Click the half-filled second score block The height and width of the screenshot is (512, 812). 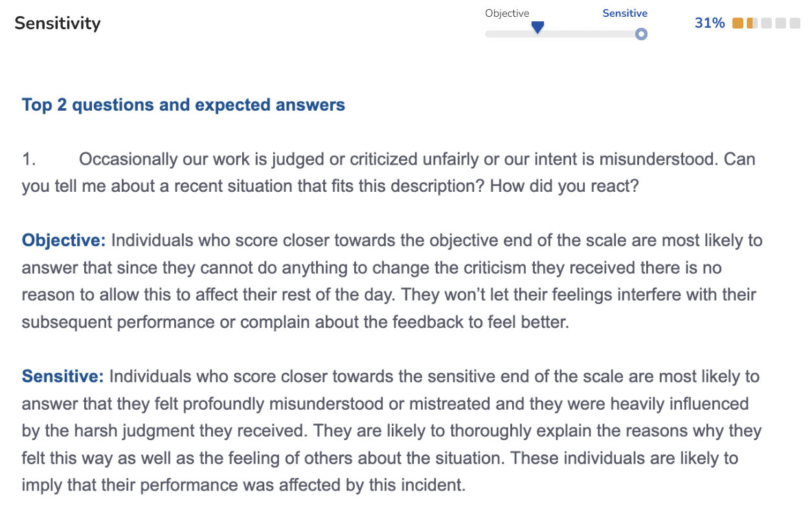coord(751,23)
